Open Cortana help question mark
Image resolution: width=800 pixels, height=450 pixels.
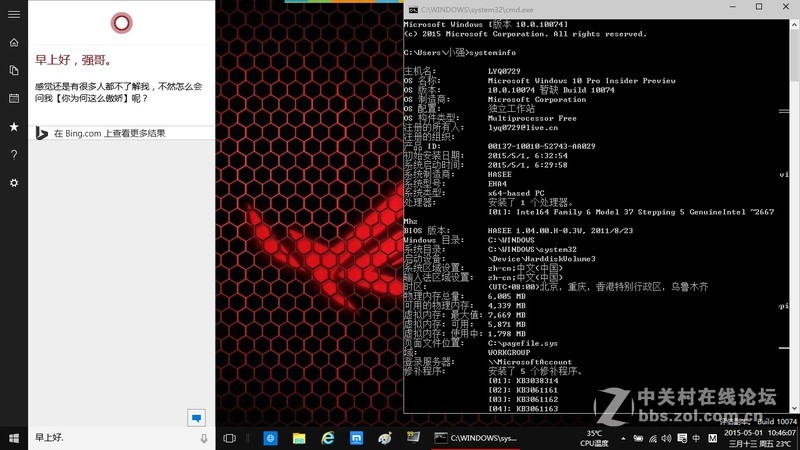[x=14, y=155]
